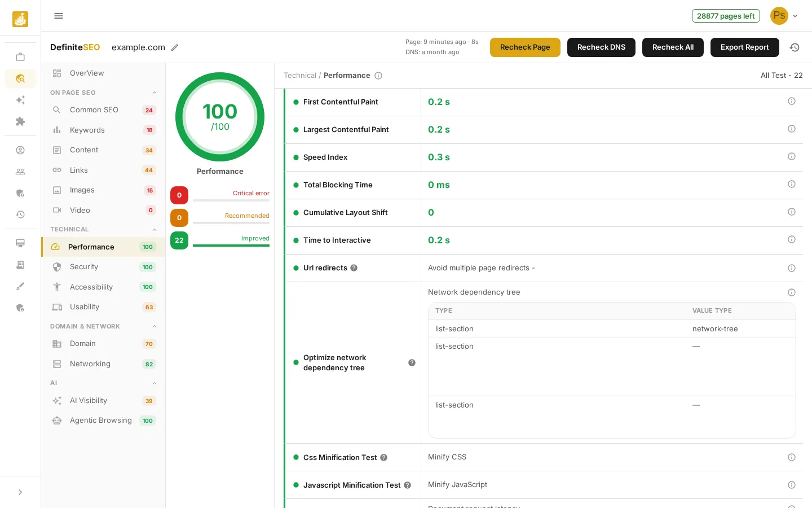Expand the left sidebar with the bottom chevron

pos(20,492)
